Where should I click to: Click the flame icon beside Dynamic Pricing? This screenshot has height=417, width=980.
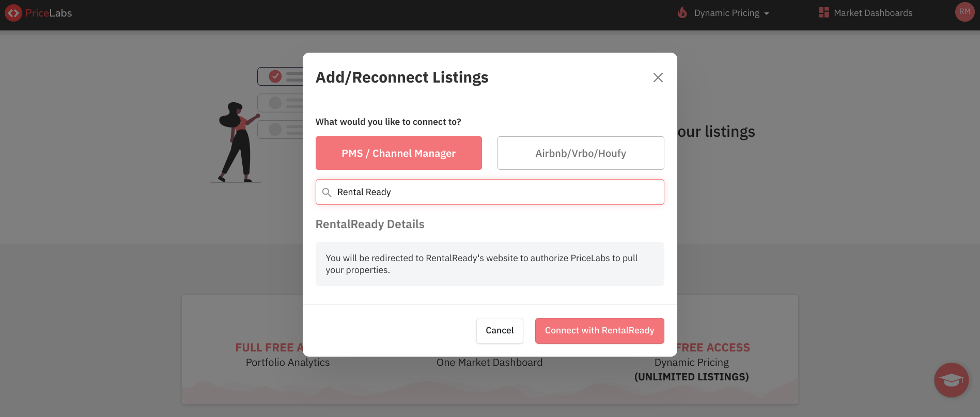click(681, 12)
